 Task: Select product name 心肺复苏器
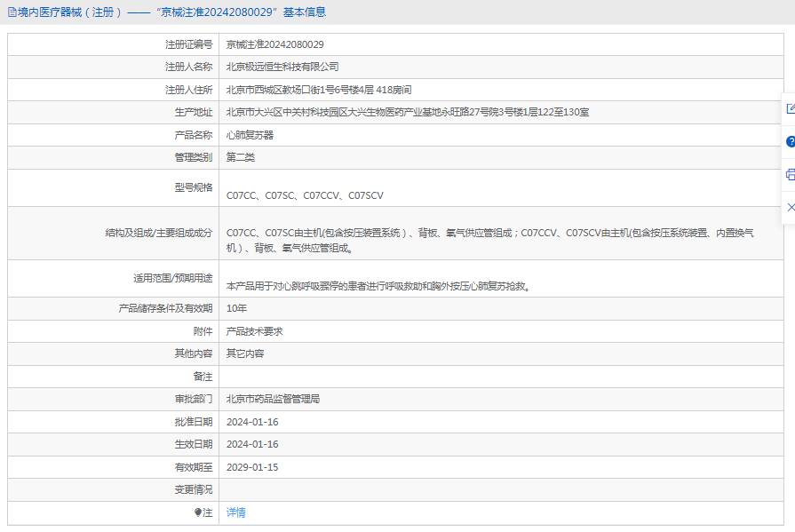[250, 135]
